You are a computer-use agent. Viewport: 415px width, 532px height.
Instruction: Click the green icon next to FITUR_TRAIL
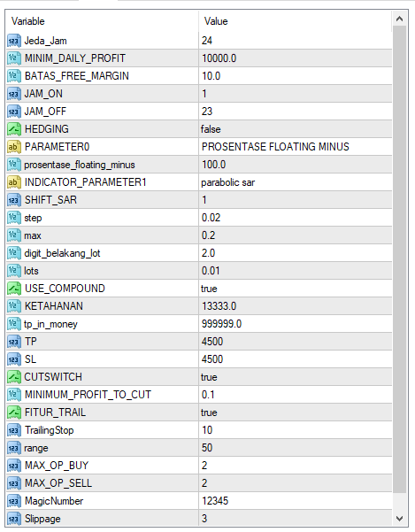tap(14, 412)
